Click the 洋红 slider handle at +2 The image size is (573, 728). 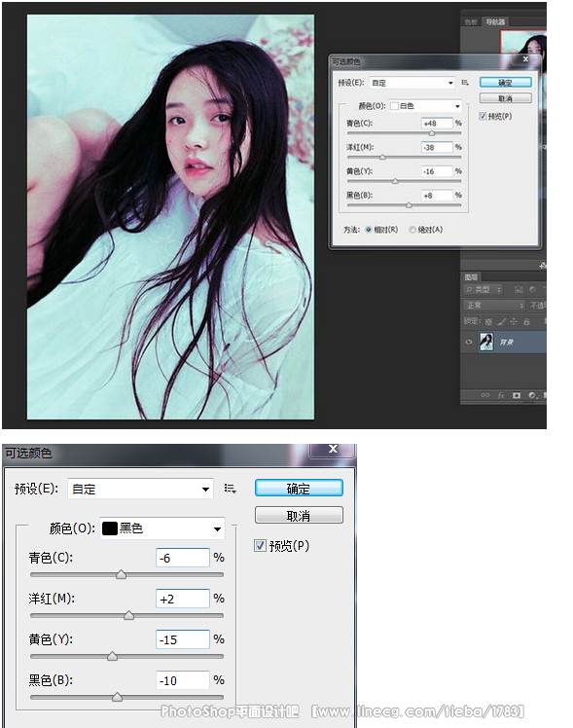click(x=129, y=616)
